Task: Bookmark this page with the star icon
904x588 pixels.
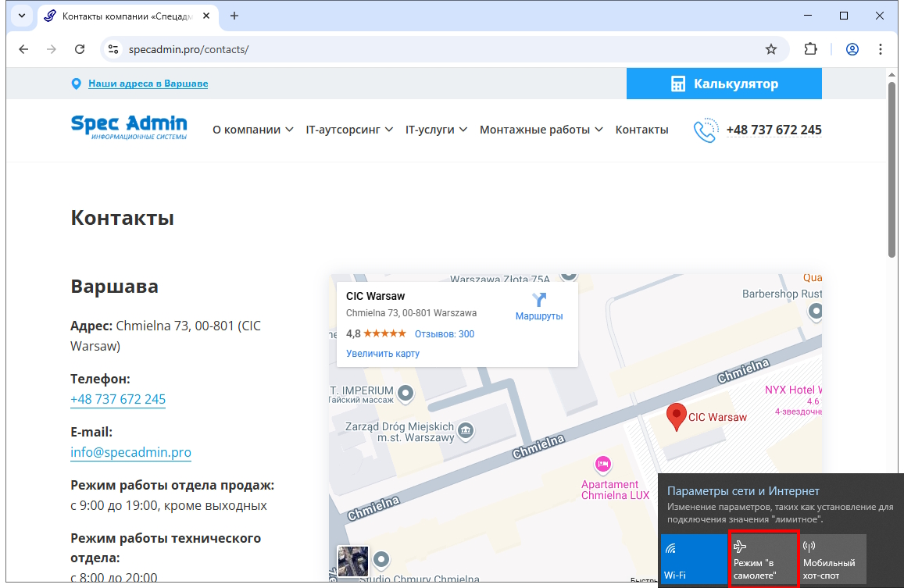Action: (771, 49)
